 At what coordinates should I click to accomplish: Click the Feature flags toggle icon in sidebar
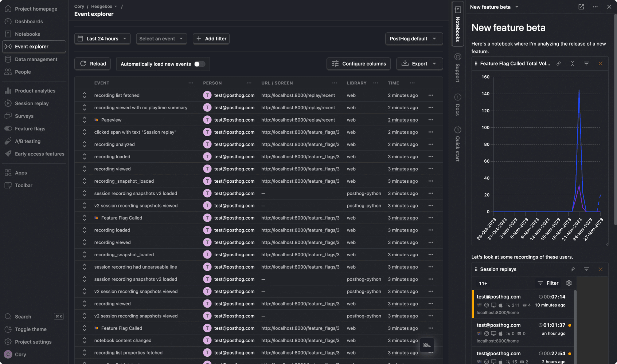tap(8, 128)
